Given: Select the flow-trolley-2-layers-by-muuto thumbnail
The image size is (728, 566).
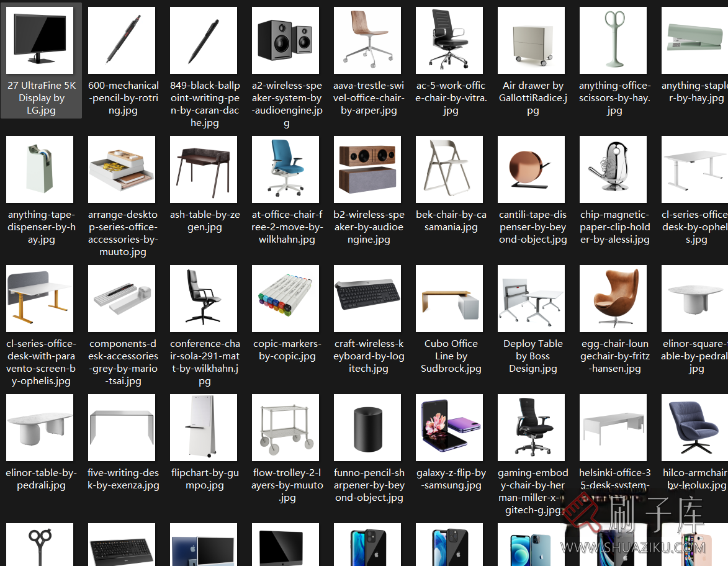Looking at the screenshot, I should tap(286, 428).
